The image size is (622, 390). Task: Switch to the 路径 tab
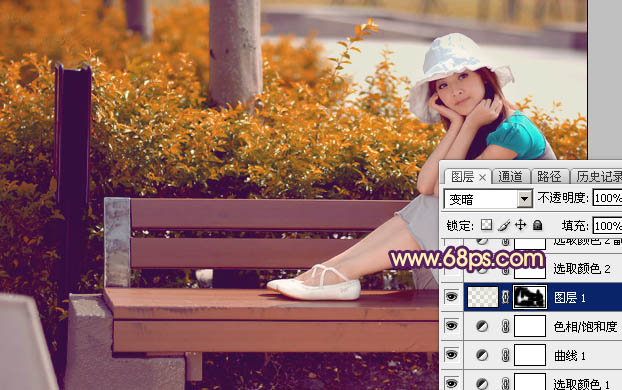[x=549, y=177]
